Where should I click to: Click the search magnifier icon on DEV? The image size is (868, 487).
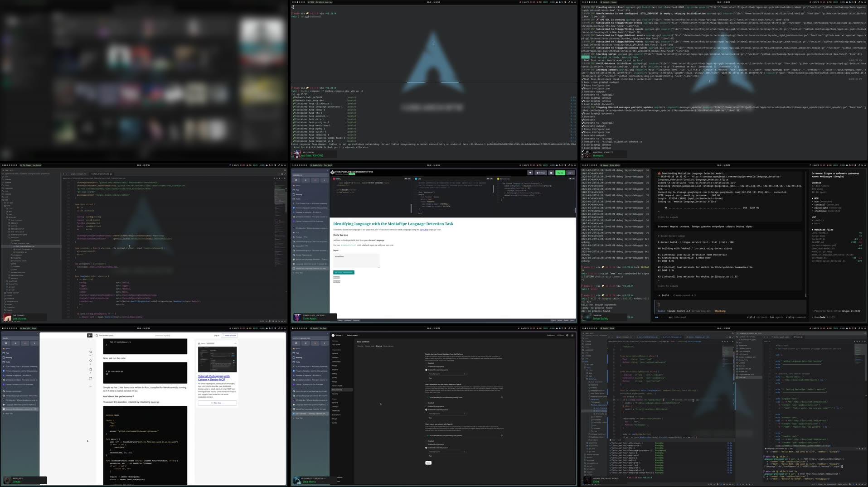pyautogui.click(x=97, y=336)
